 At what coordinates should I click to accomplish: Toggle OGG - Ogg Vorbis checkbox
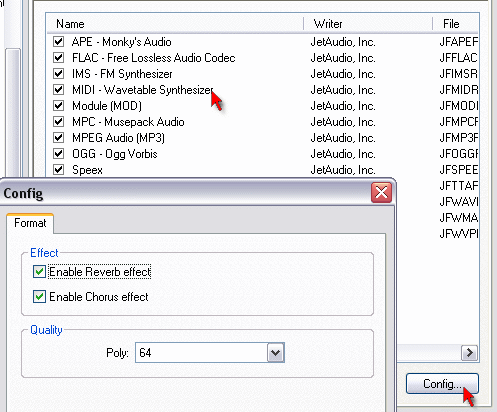(x=59, y=154)
